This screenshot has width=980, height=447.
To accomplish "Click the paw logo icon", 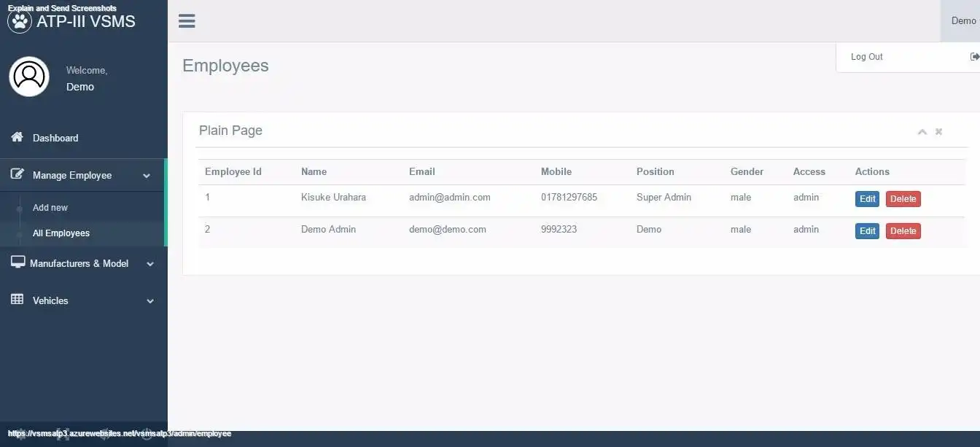I will point(20,21).
